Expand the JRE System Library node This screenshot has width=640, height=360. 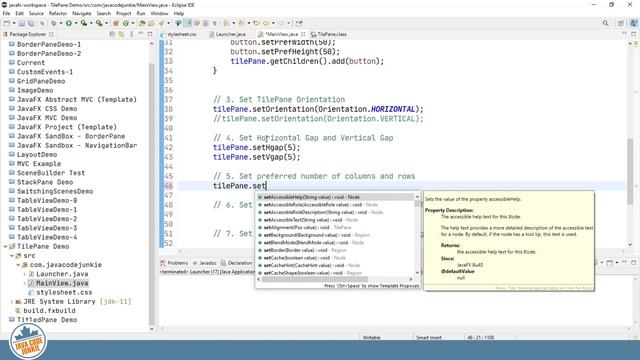tap(11, 302)
